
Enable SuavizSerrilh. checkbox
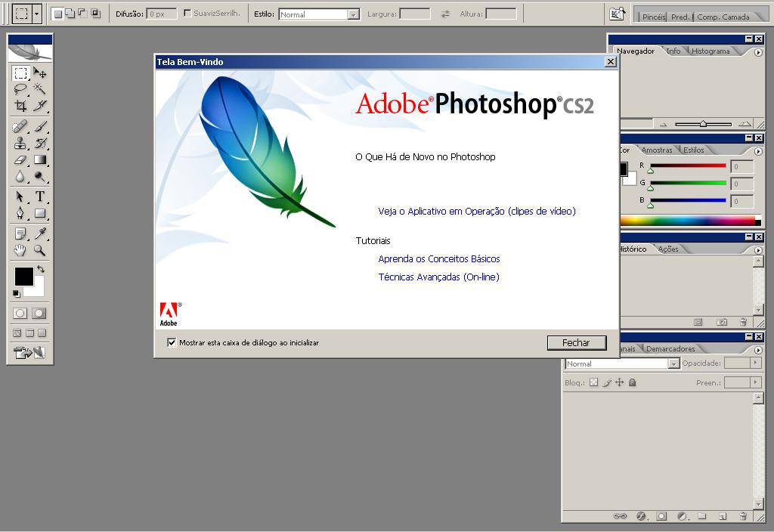187,14
